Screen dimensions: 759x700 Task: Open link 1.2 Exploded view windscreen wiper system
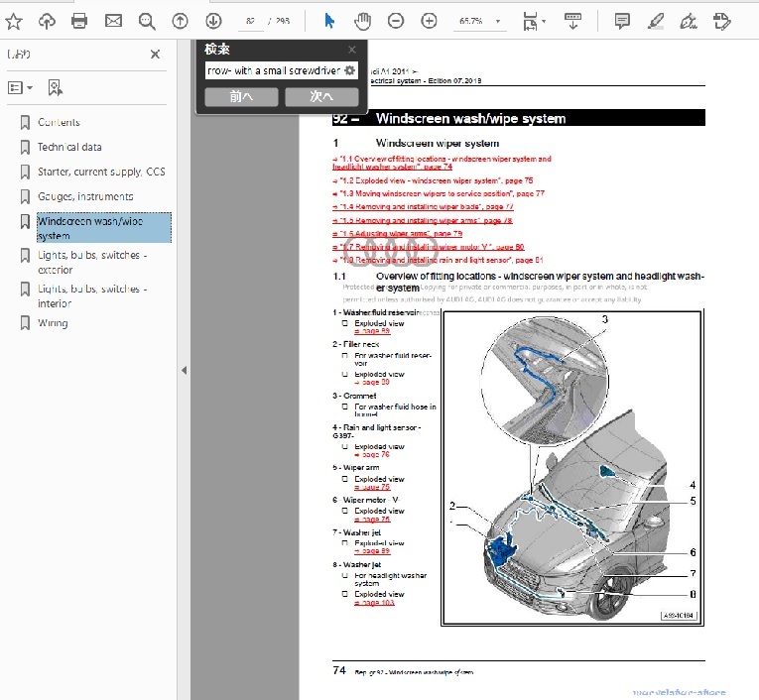434,180
